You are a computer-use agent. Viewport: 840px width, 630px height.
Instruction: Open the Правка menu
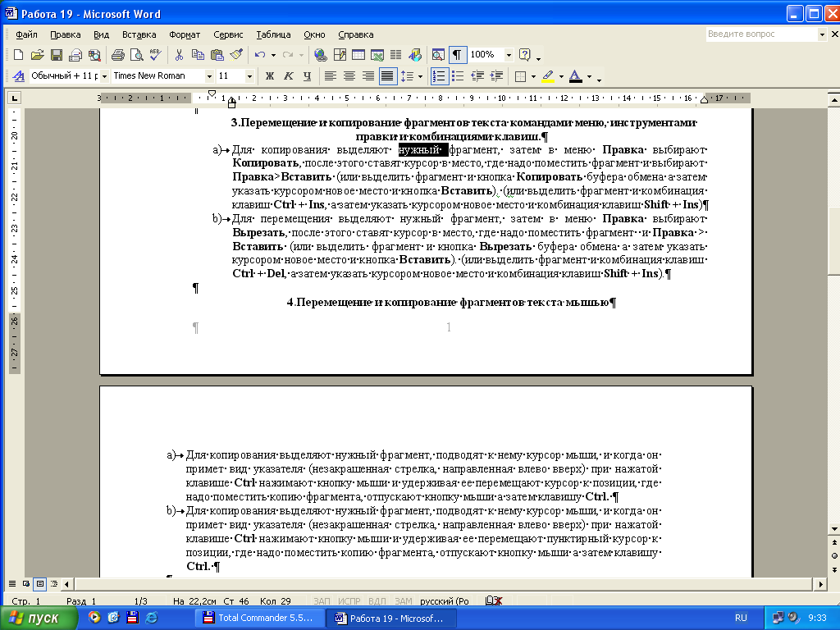[x=66, y=34]
